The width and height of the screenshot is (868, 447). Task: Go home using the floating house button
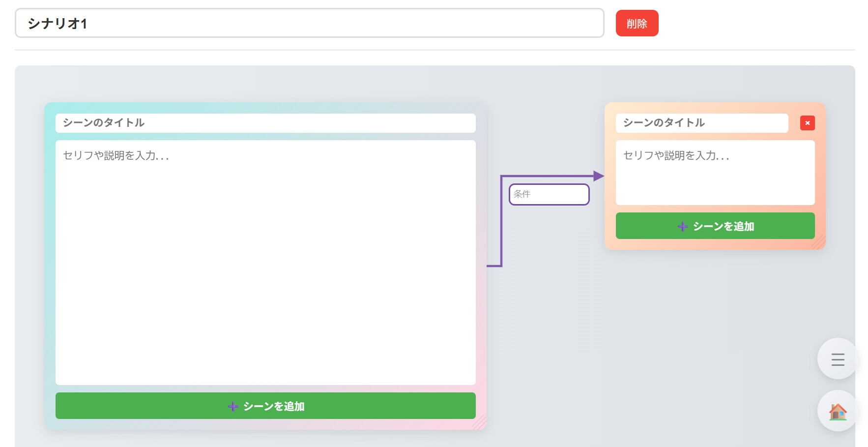click(x=838, y=411)
